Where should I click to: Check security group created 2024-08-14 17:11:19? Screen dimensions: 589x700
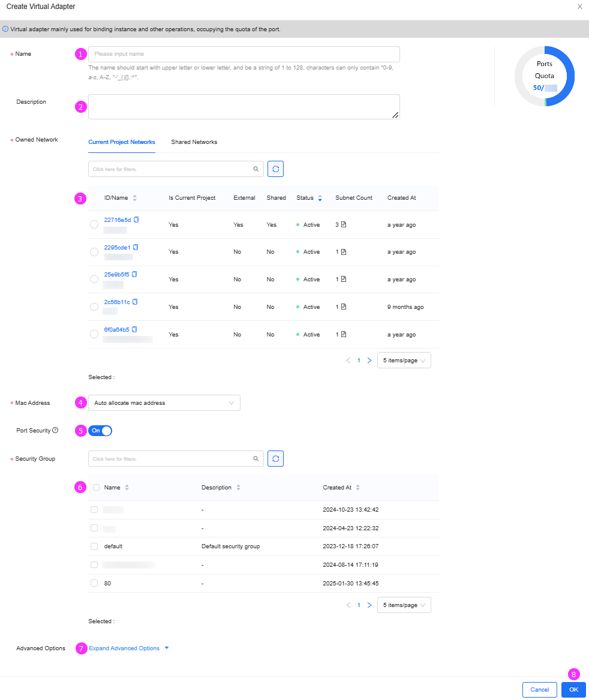[x=94, y=564]
